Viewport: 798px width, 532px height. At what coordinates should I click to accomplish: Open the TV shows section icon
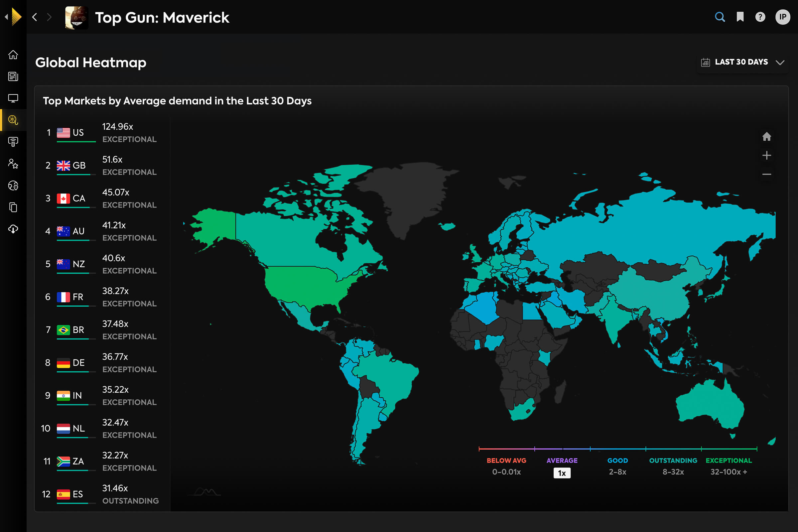coord(14,98)
